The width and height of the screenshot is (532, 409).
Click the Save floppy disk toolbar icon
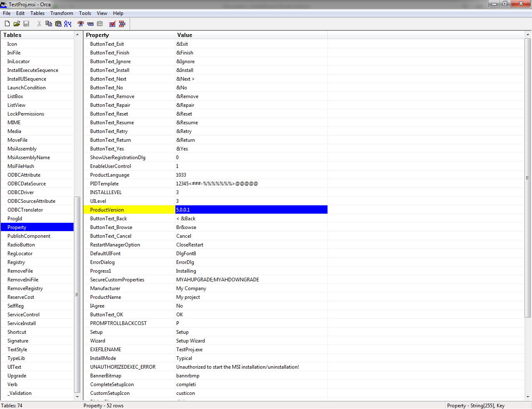pos(26,24)
